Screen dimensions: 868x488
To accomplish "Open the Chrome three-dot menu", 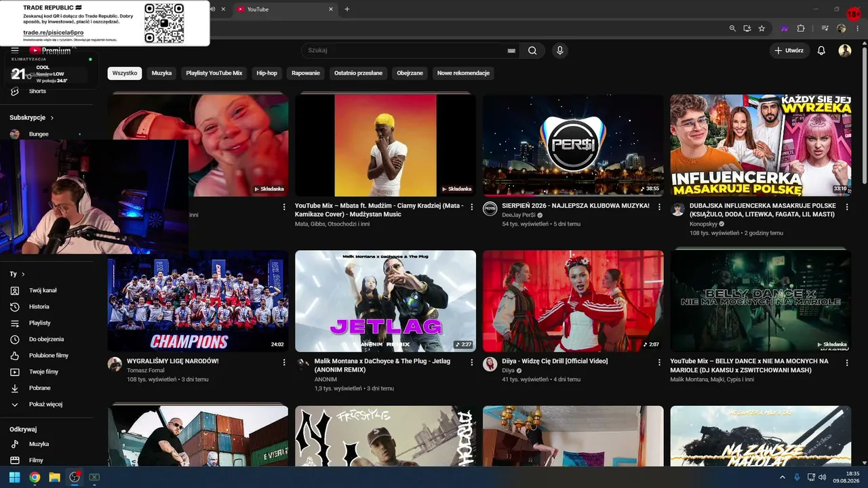I will click(858, 28).
